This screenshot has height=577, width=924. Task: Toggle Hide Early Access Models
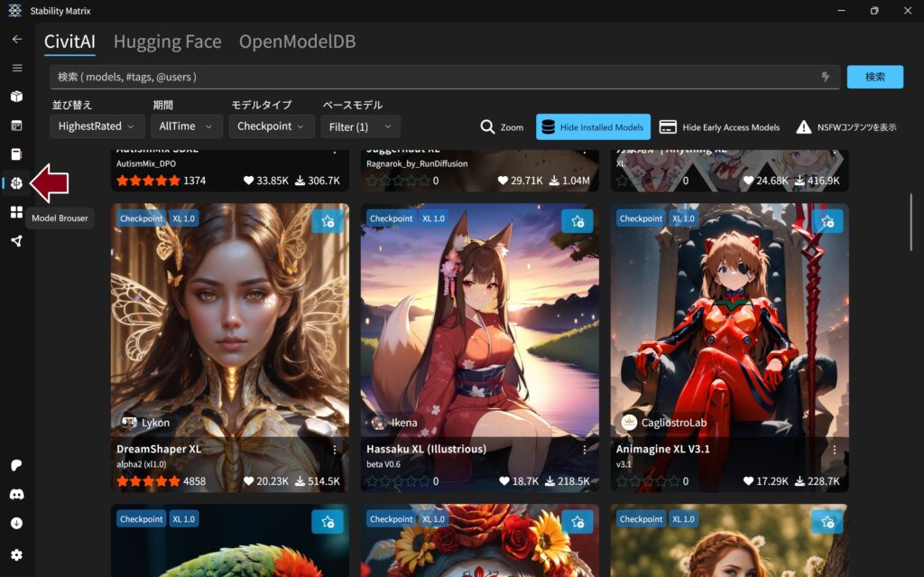tap(720, 127)
